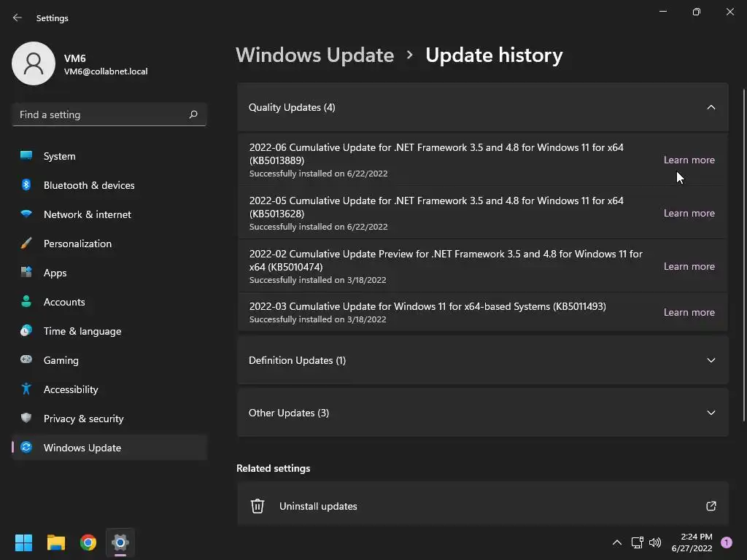Click the Find a setting search box
Screen dimensions: 747x560
click(109, 114)
